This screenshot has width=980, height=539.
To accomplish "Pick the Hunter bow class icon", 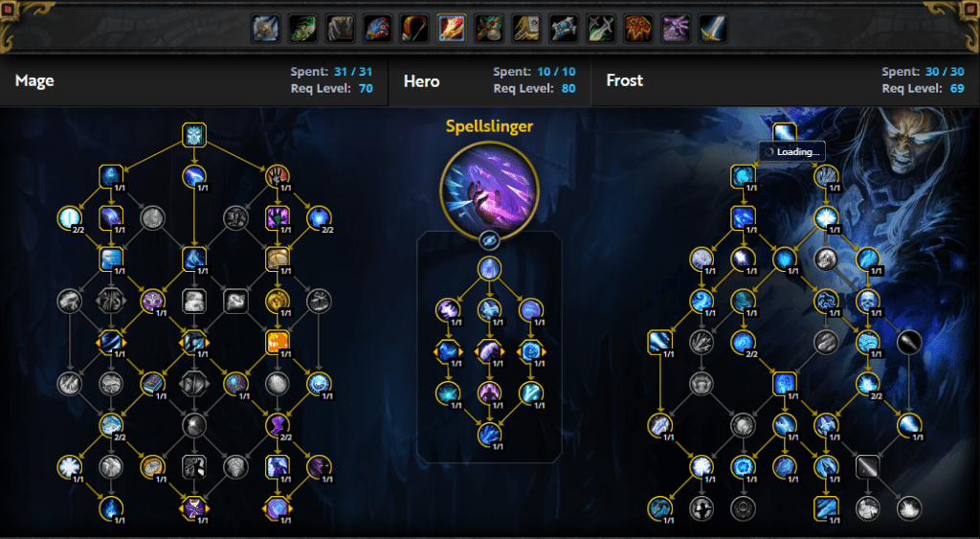I will [415, 29].
